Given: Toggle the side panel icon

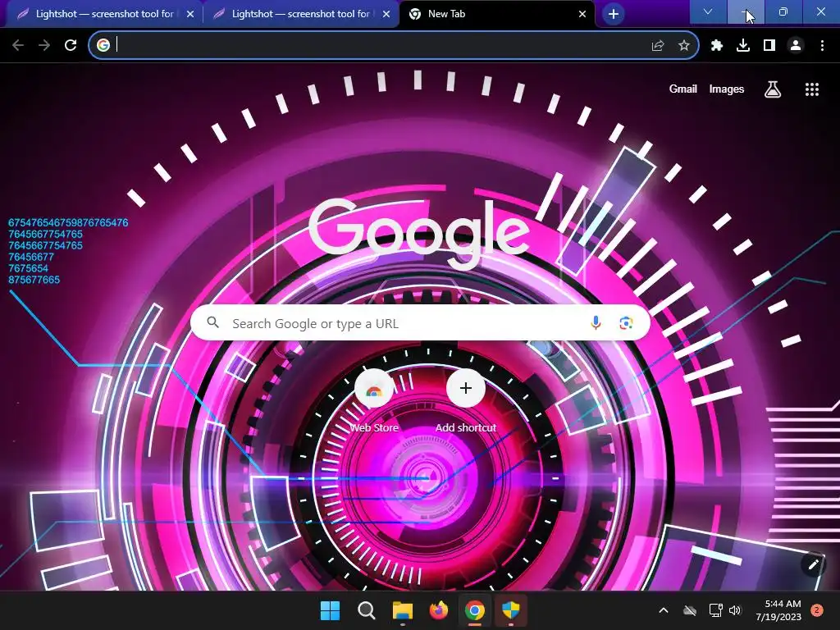Looking at the screenshot, I should point(769,46).
